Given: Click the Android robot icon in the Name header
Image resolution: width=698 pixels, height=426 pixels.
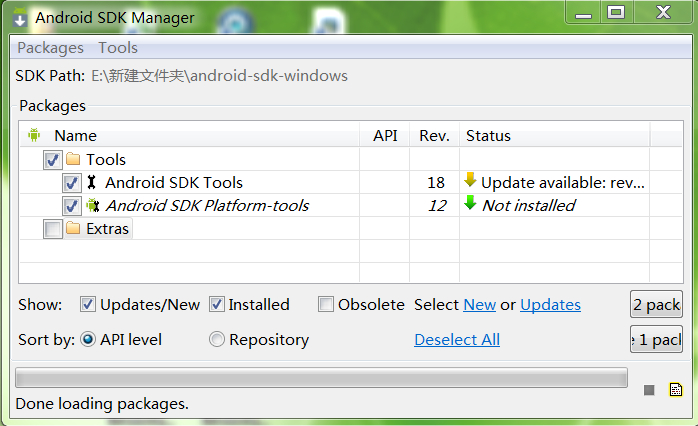Looking at the screenshot, I should coord(34,135).
